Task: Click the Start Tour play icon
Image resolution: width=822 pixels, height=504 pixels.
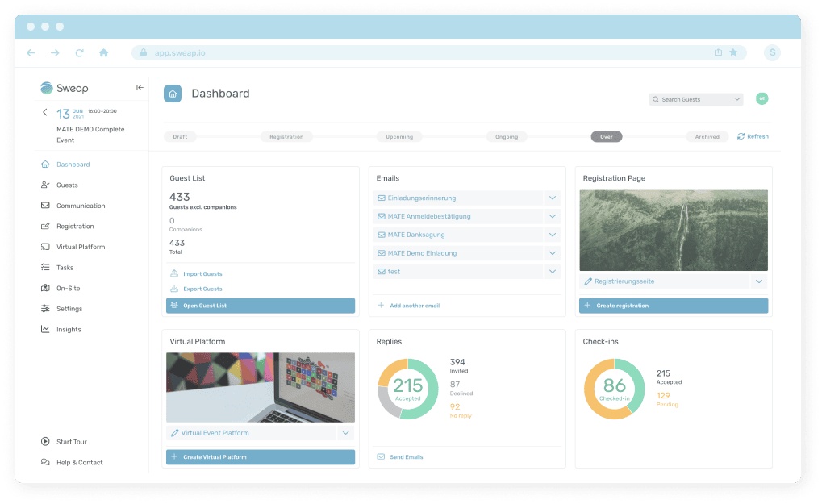Action: point(46,441)
